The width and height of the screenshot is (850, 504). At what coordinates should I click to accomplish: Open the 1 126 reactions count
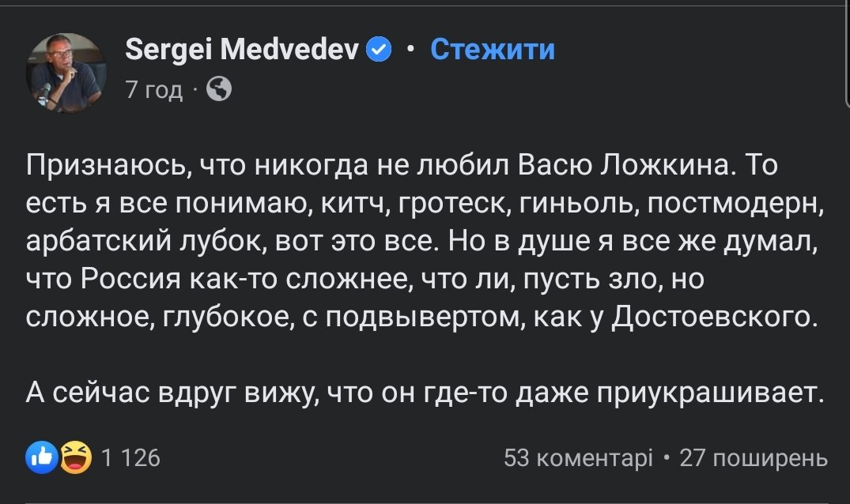point(130,457)
